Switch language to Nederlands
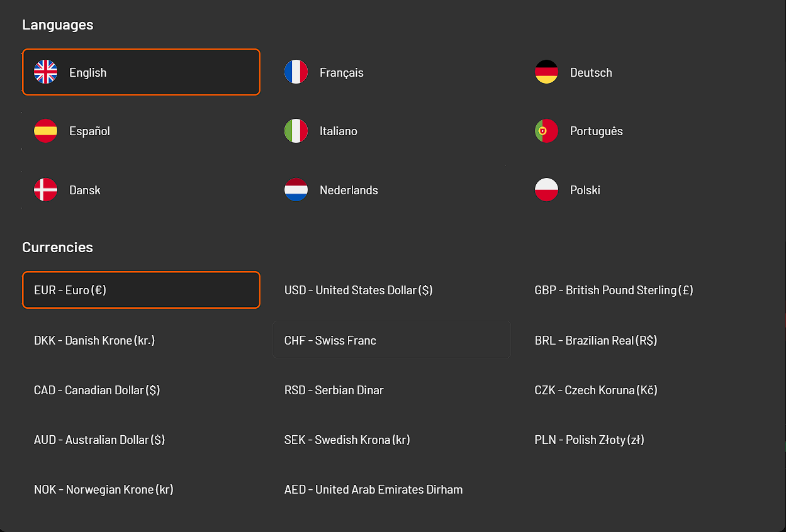This screenshot has height=532, width=786. click(x=349, y=190)
